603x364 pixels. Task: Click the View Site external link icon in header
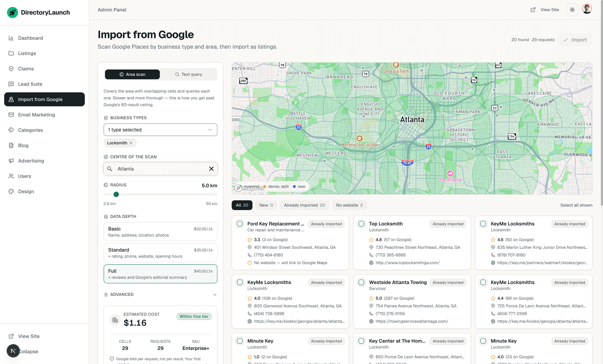point(533,10)
